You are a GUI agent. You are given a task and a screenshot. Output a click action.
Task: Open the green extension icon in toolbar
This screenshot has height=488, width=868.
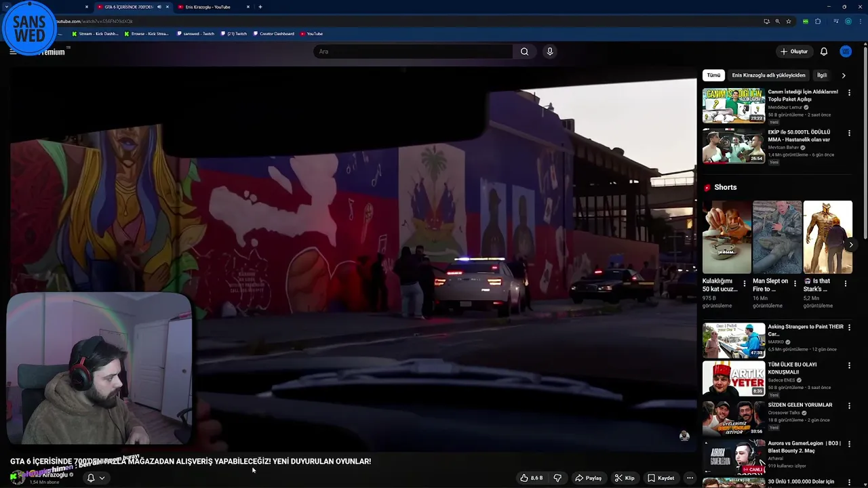coord(806,21)
